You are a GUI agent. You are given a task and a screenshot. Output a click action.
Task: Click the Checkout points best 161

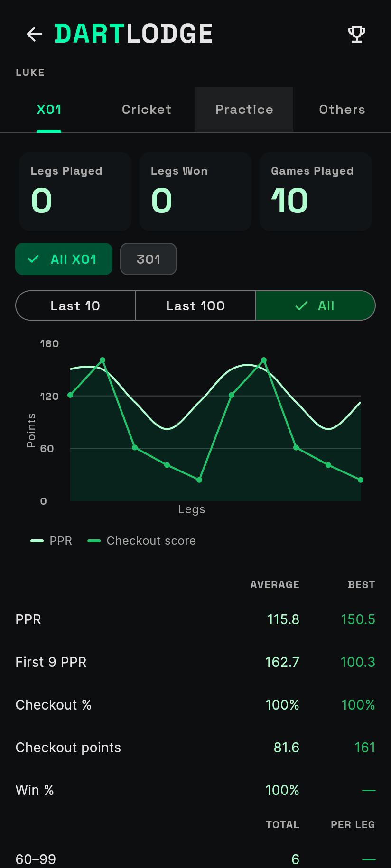click(365, 748)
